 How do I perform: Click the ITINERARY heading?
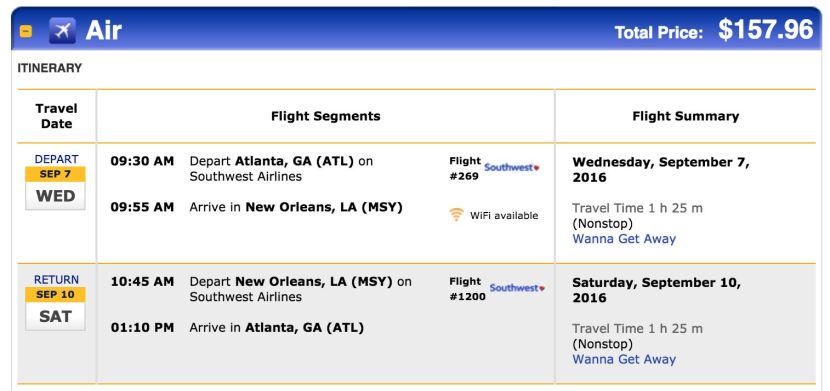(50, 68)
